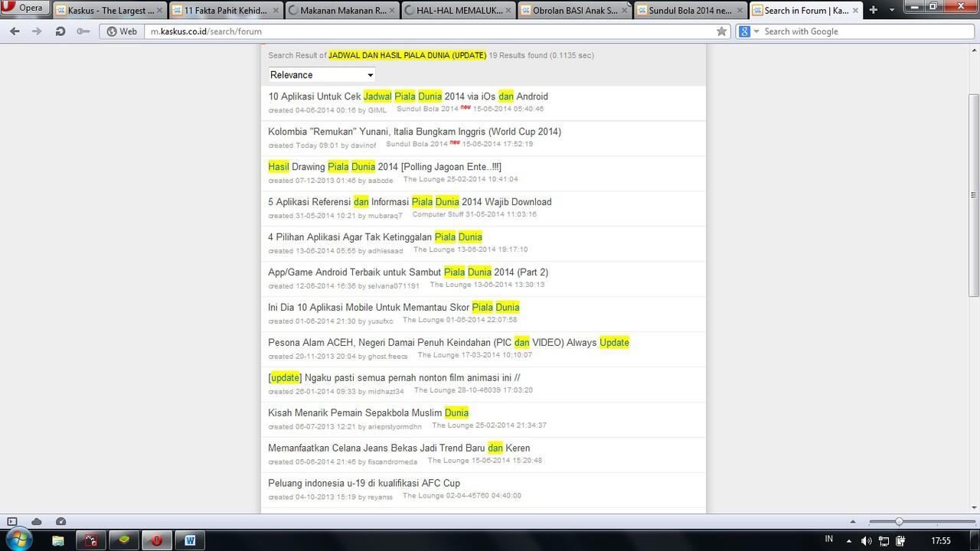Go back to previous page
Screen dimensions: 980x551
coord(15,31)
